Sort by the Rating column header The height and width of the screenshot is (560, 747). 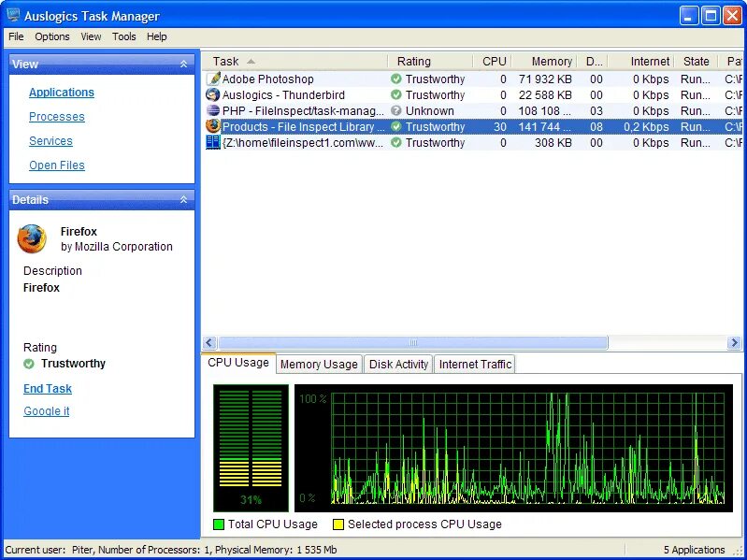(x=430, y=62)
